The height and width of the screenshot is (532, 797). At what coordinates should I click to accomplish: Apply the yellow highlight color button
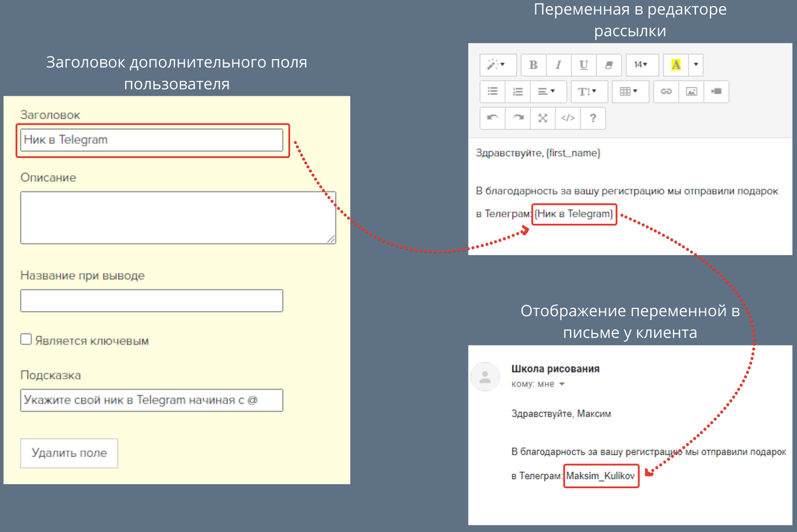pos(676,64)
